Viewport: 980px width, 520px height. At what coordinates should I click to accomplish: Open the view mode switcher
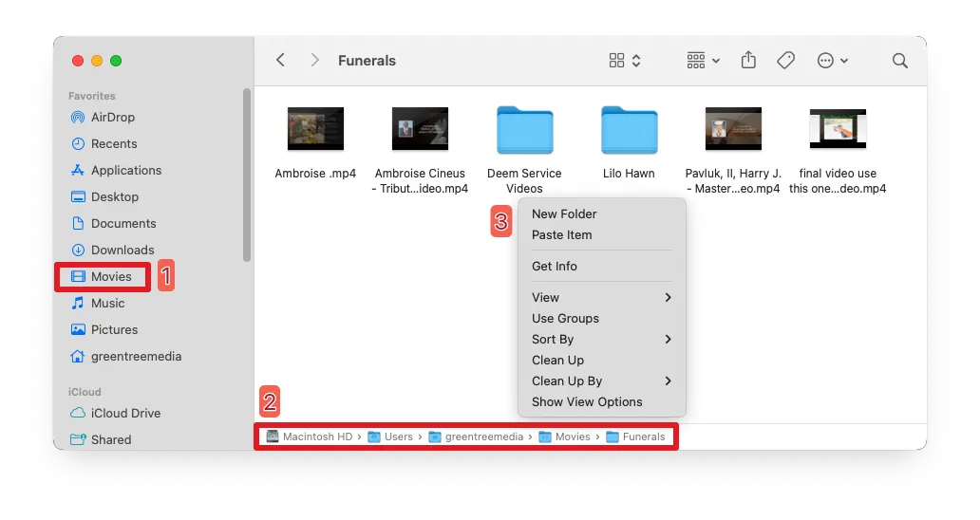tap(625, 61)
